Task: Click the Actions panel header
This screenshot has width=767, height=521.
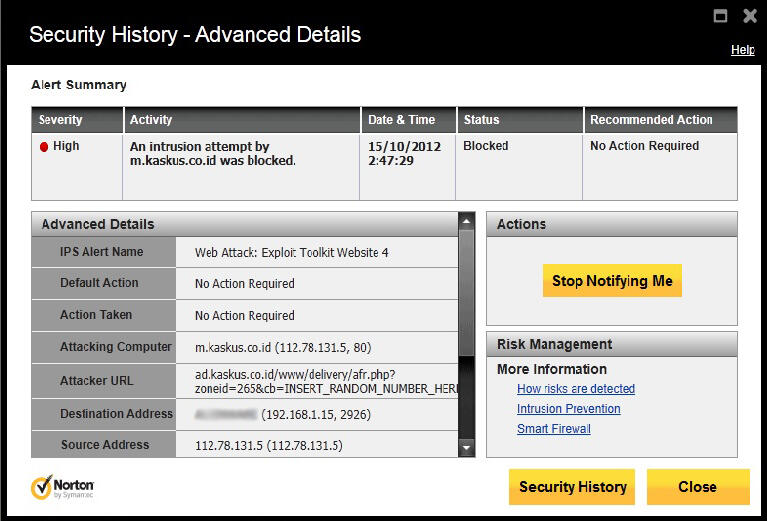Action: pos(611,224)
